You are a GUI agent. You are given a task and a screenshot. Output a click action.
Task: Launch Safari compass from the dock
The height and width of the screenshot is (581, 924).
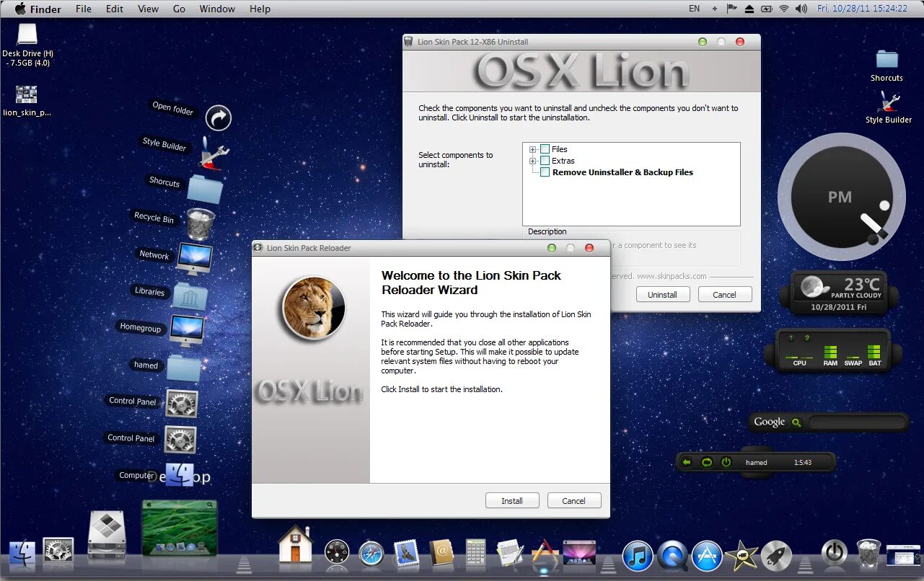pos(371,553)
